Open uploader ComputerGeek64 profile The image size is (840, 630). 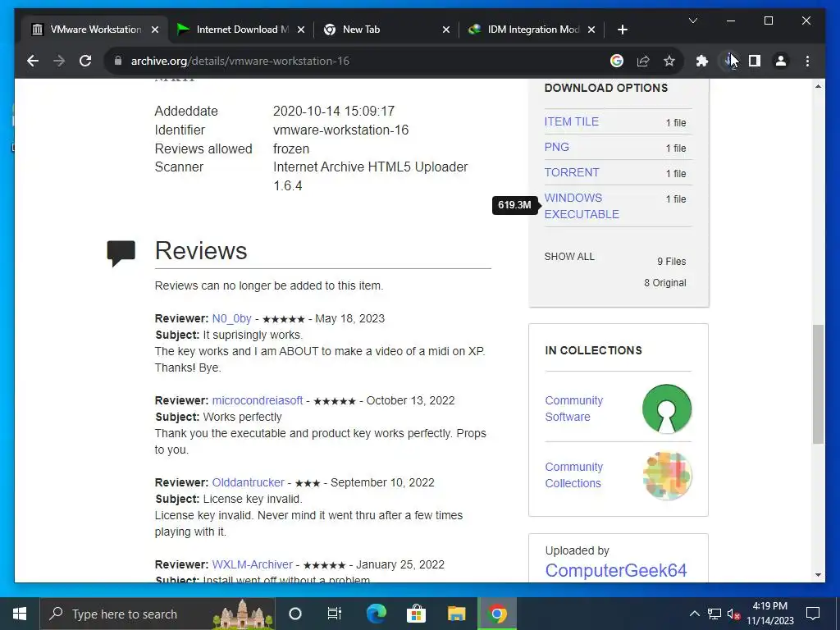pyautogui.click(x=615, y=571)
